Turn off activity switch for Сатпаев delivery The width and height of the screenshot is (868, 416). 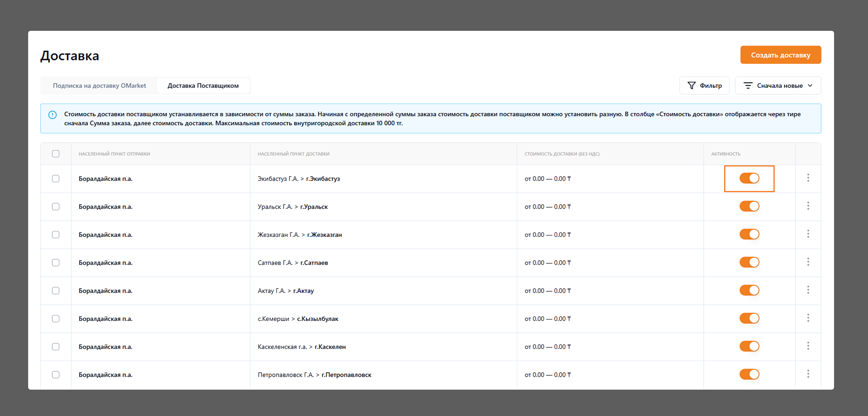[x=749, y=262]
